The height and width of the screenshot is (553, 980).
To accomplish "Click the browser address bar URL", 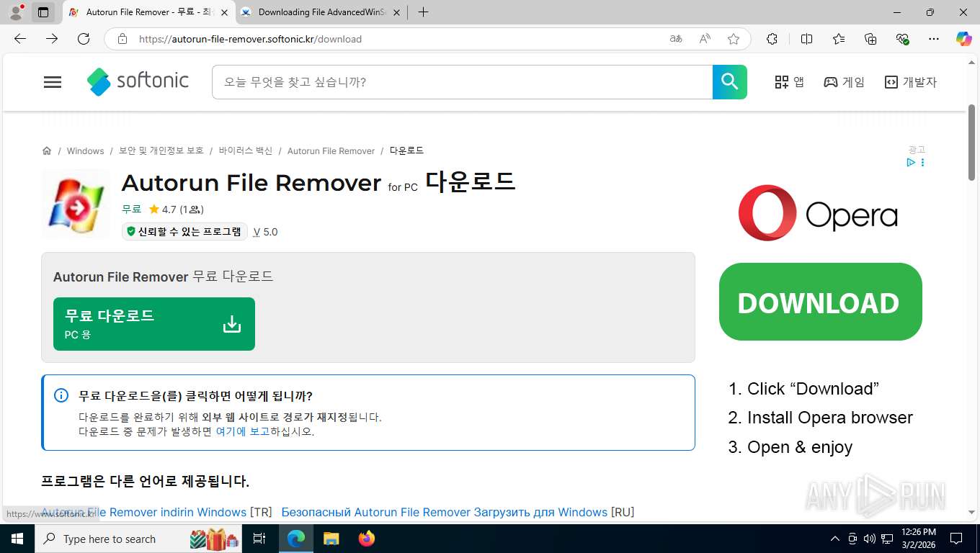I will pyautogui.click(x=250, y=39).
